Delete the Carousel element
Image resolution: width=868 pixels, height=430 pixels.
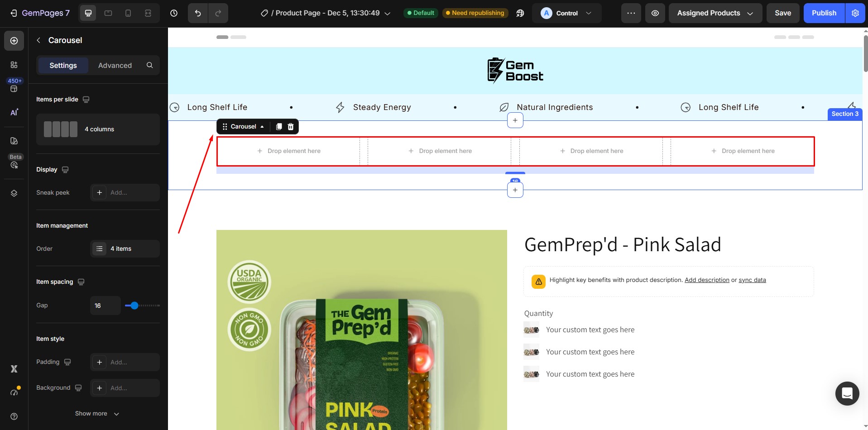[291, 127]
